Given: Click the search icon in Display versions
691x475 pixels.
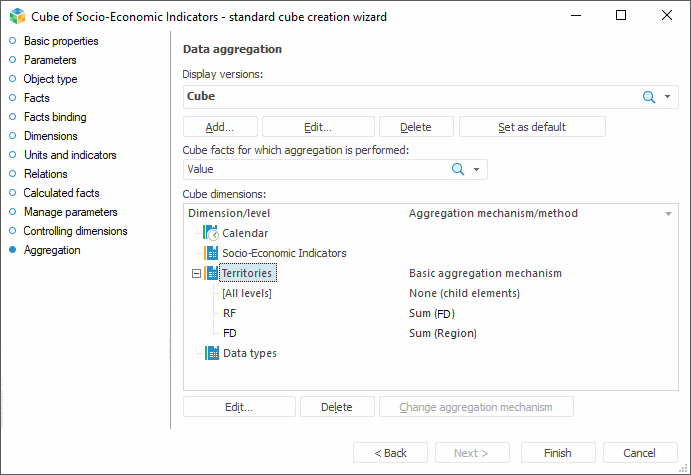Looking at the screenshot, I should (x=648, y=97).
